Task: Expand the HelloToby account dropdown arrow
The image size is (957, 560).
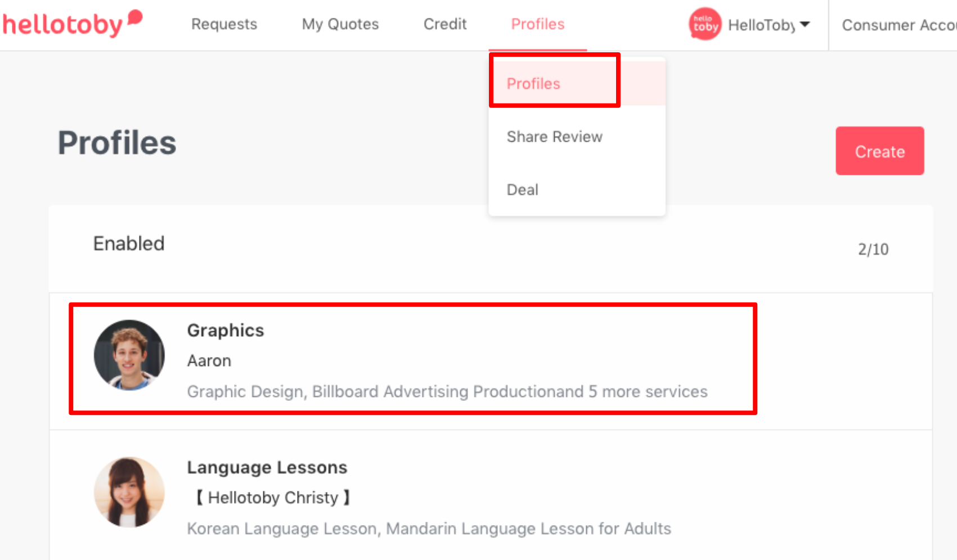Action: click(805, 24)
